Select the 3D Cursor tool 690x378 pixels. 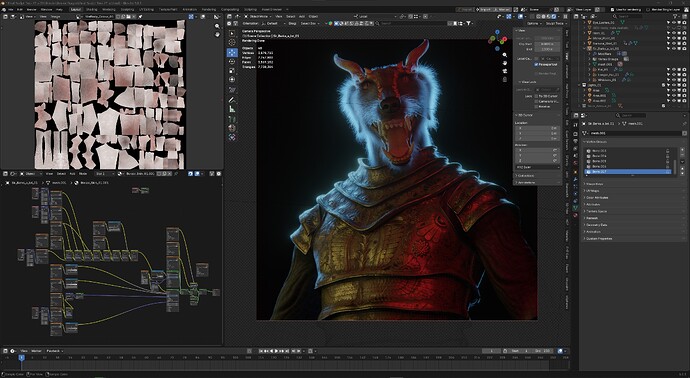coord(232,42)
